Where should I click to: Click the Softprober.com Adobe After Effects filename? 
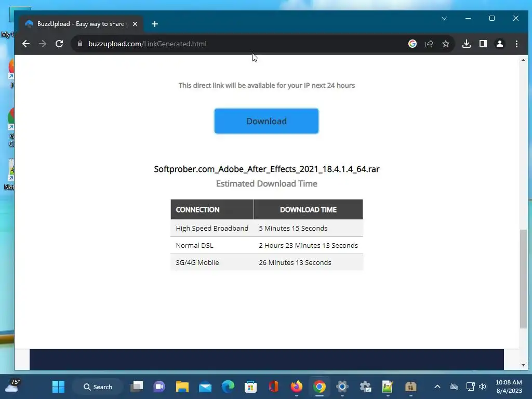[267, 169]
